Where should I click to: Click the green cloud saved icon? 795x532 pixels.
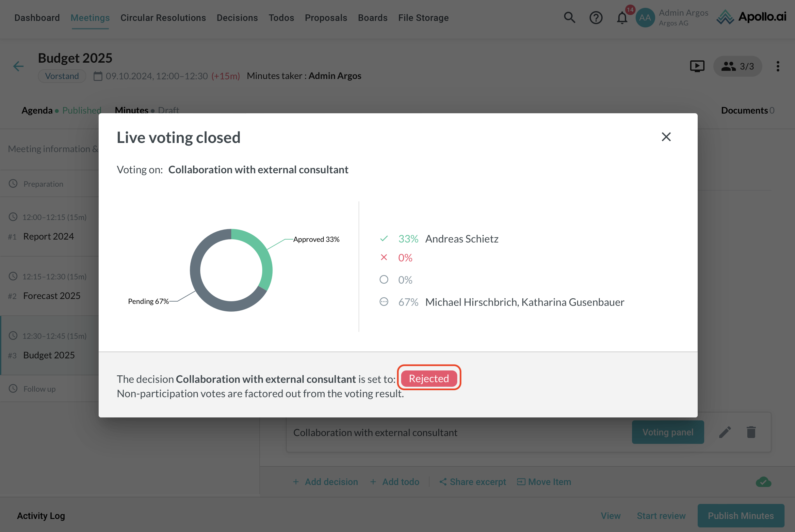point(763,482)
